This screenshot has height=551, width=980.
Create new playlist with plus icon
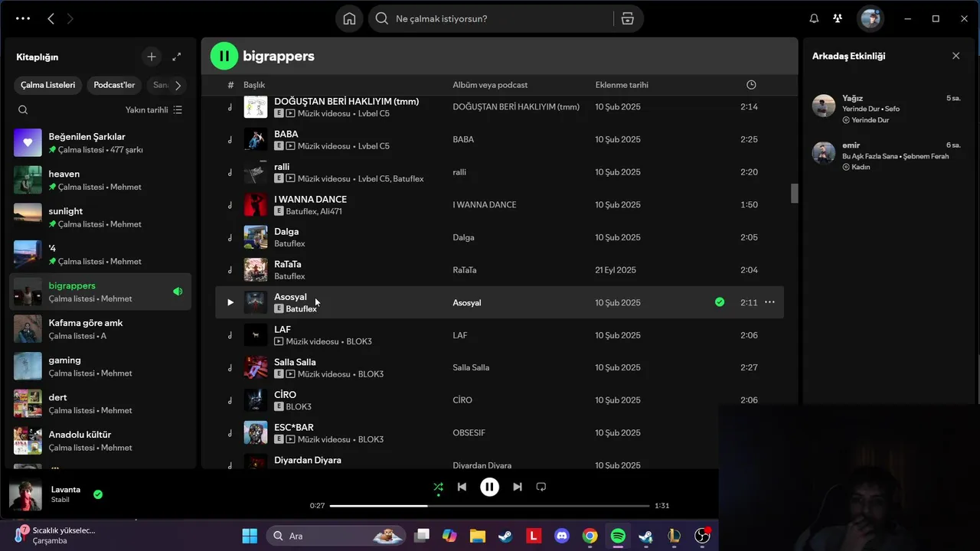point(152,57)
